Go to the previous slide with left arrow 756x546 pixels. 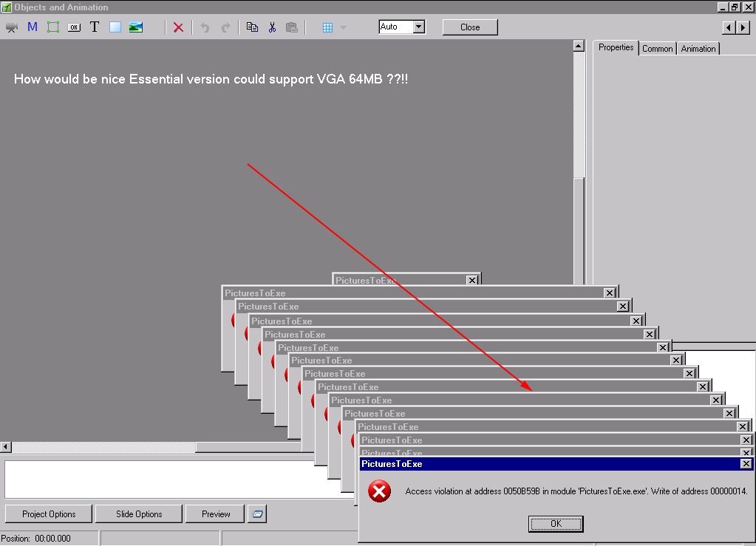(729, 27)
